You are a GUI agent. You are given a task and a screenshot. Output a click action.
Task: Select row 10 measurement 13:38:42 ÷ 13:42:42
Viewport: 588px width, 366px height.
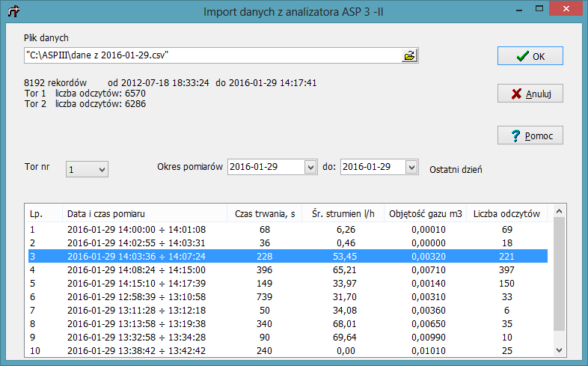coord(288,350)
